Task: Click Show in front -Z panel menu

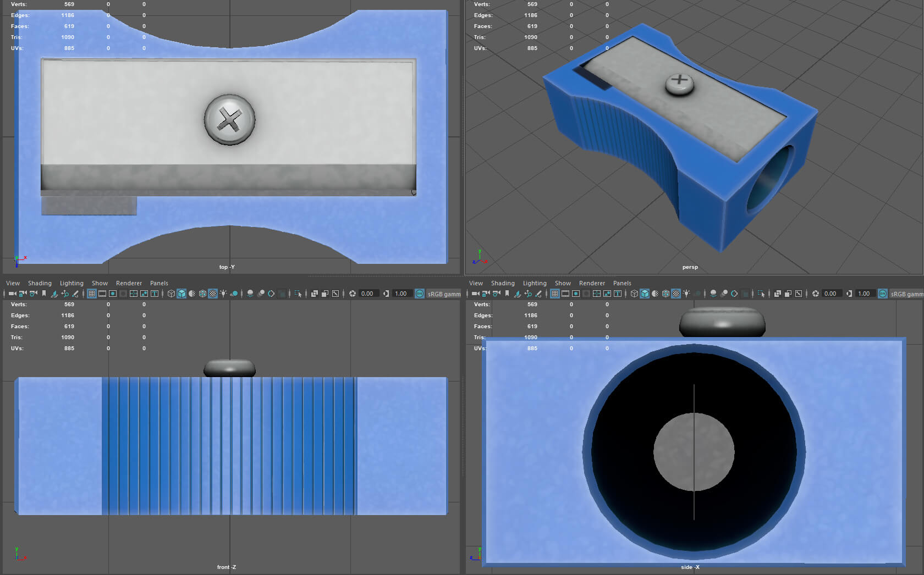Action: pyautogui.click(x=100, y=283)
